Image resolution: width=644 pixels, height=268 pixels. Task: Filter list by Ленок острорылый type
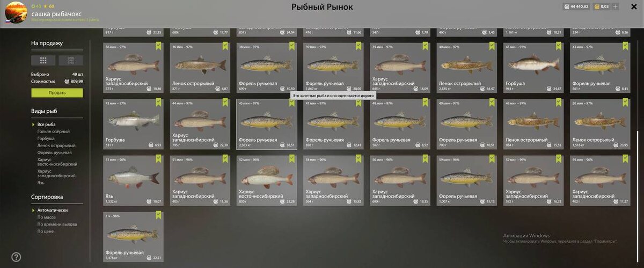point(56,146)
